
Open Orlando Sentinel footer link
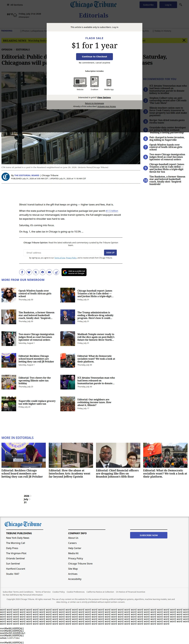tap(15, 558)
